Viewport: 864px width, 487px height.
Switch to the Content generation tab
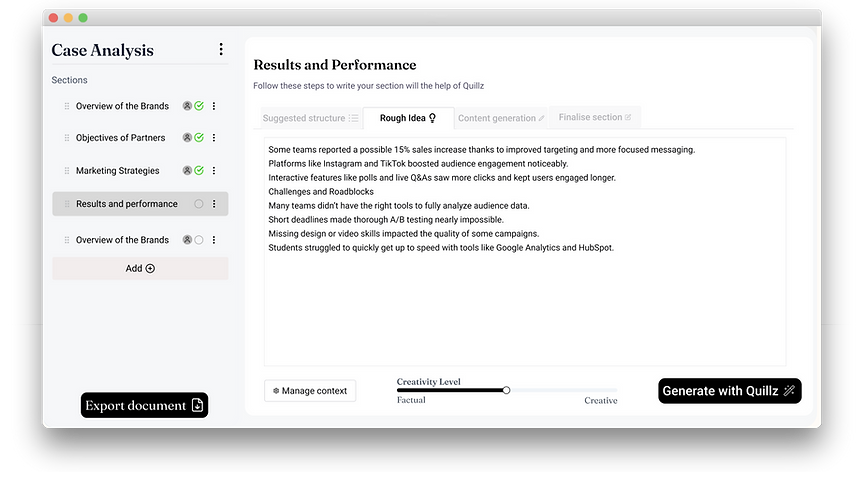pos(501,118)
